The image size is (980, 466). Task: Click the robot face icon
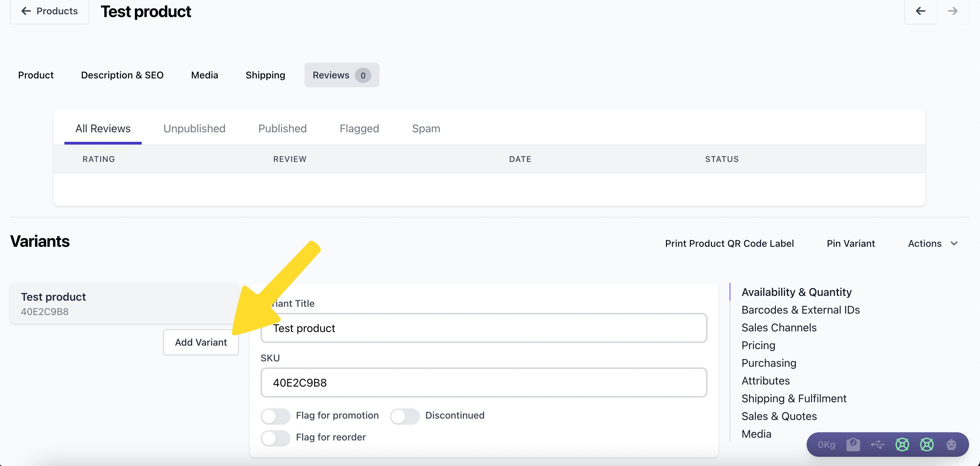click(951, 444)
